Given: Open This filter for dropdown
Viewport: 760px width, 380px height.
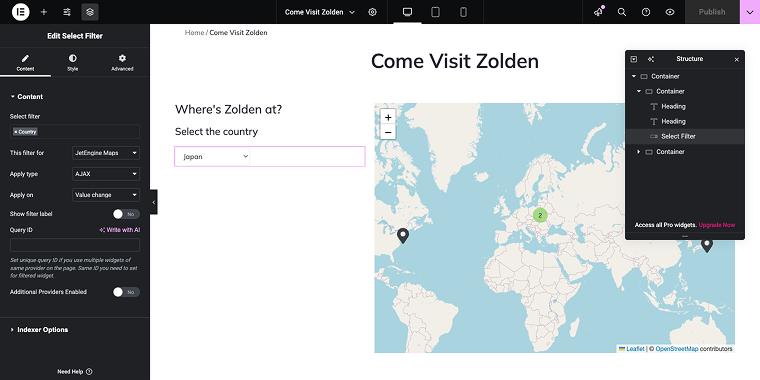Looking at the screenshot, I should (x=106, y=153).
